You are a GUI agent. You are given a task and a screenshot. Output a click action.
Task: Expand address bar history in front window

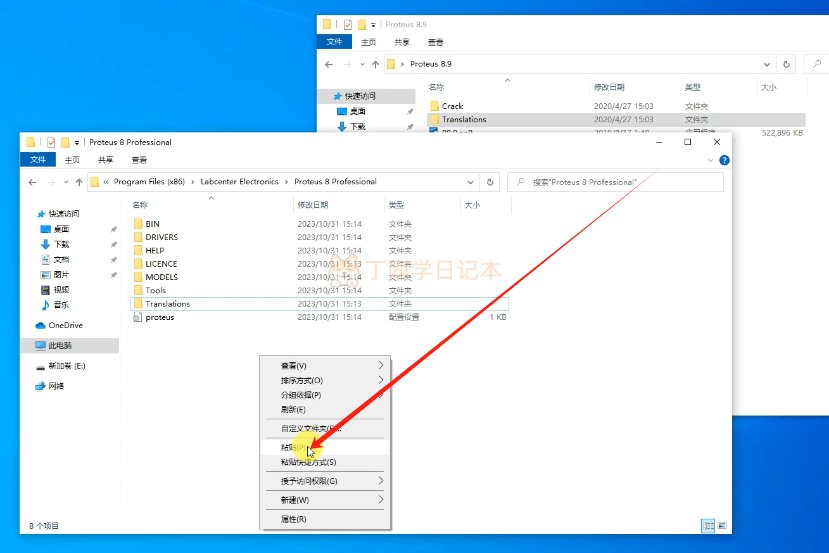[470, 182]
